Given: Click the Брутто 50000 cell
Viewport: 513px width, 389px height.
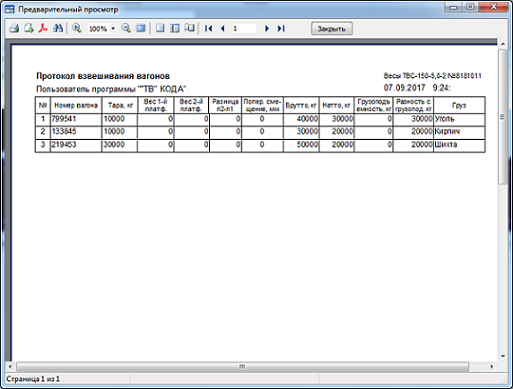Looking at the screenshot, I should tap(301, 145).
